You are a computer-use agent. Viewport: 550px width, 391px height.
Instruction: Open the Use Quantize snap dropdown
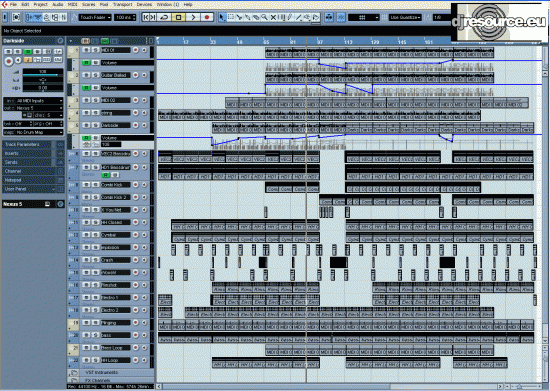[x=405, y=17]
